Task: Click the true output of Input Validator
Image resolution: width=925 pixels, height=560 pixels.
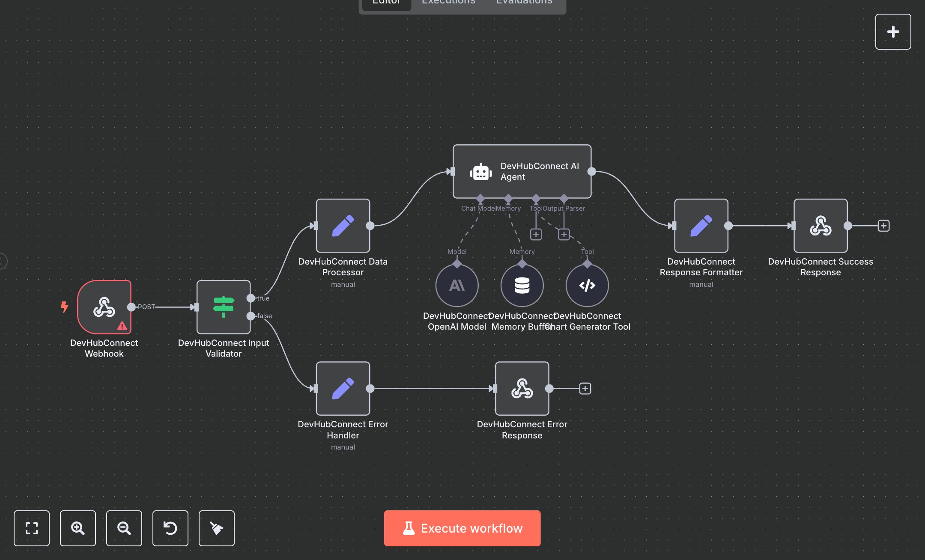Action: point(251,298)
